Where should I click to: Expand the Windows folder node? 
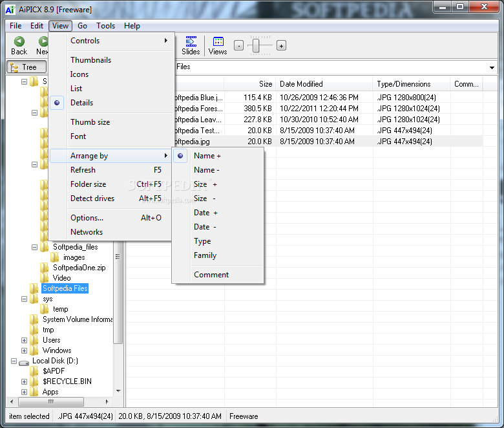click(x=24, y=350)
